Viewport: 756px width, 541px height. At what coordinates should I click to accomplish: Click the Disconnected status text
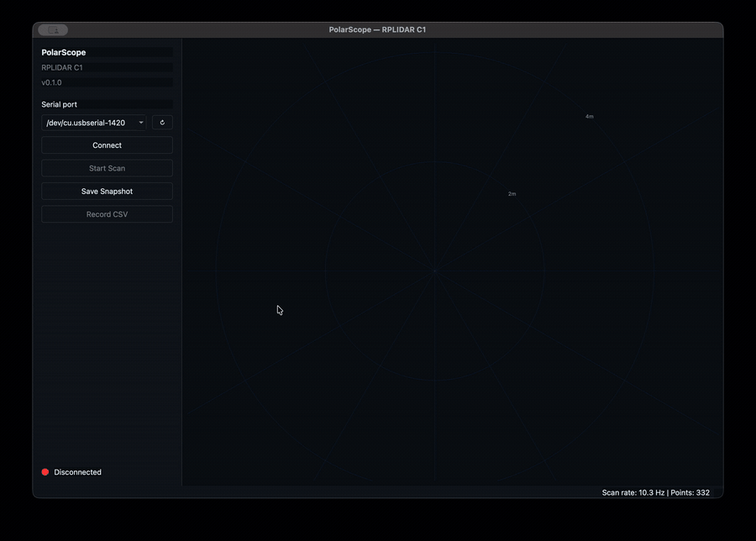77,472
